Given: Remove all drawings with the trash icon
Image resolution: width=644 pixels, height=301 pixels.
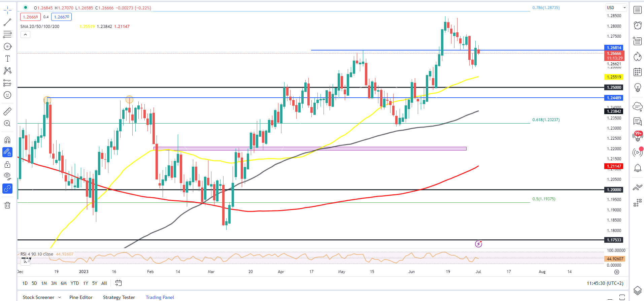Looking at the screenshot, I should (x=7, y=205).
